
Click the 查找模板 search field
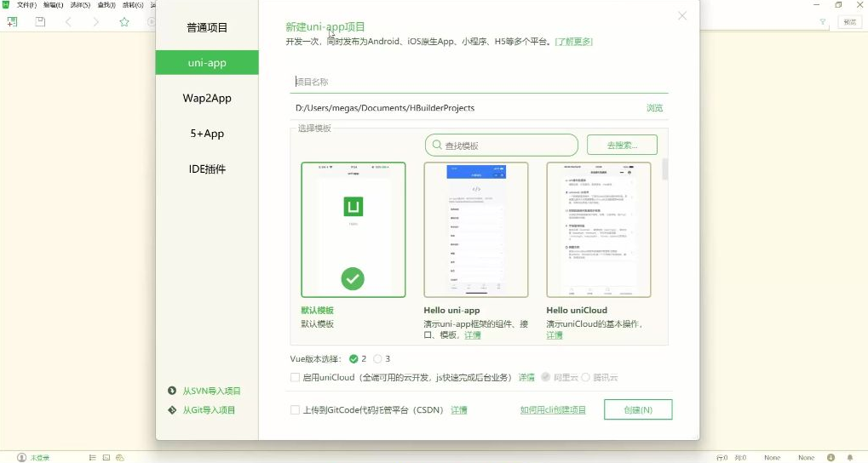(502, 145)
